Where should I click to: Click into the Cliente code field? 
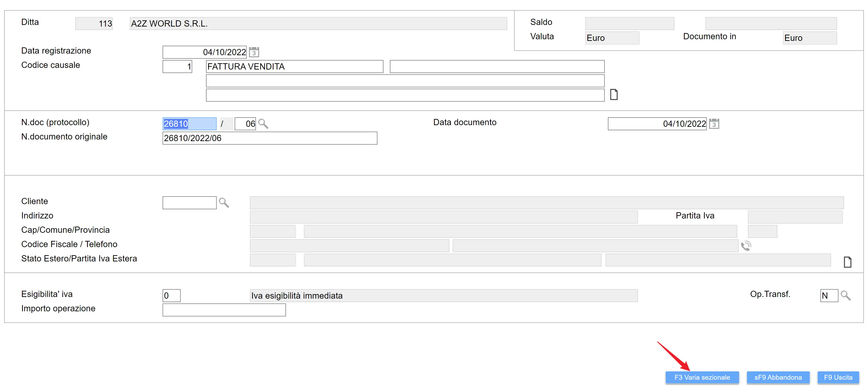click(x=189, y=202)
